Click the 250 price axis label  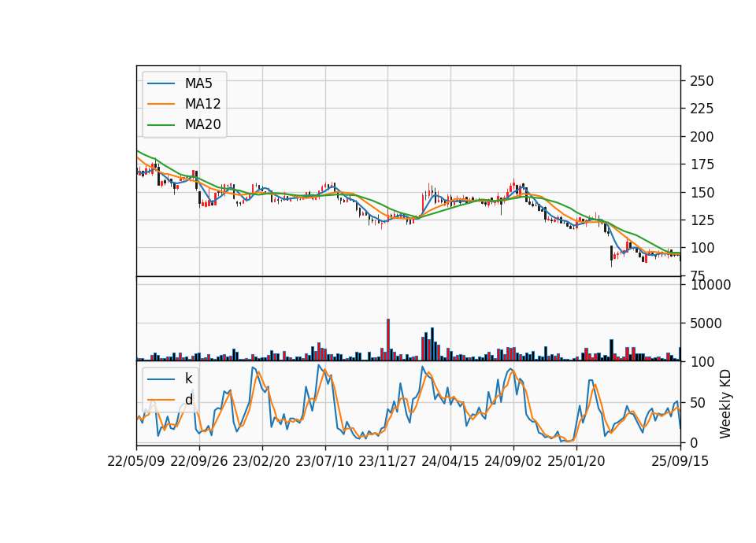pos(702,81)
